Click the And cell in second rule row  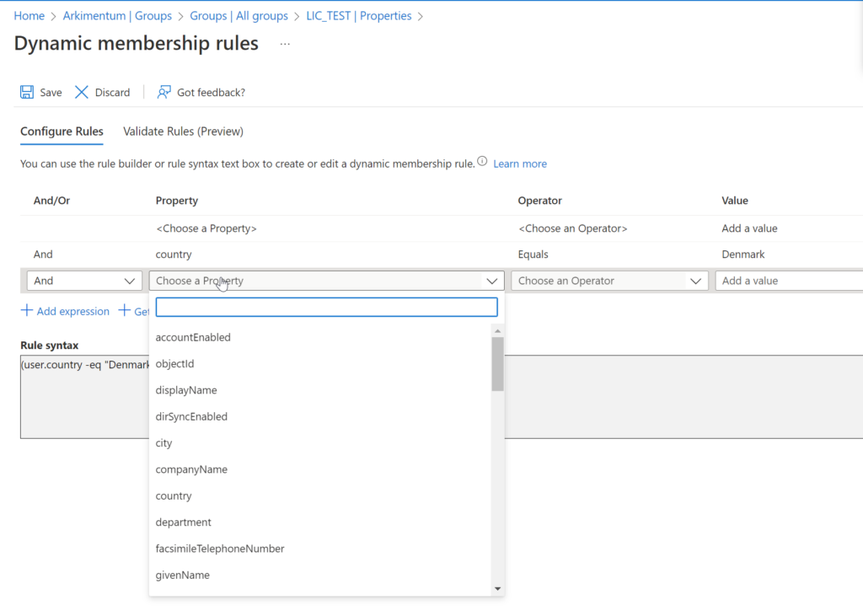tap(43, 254)
